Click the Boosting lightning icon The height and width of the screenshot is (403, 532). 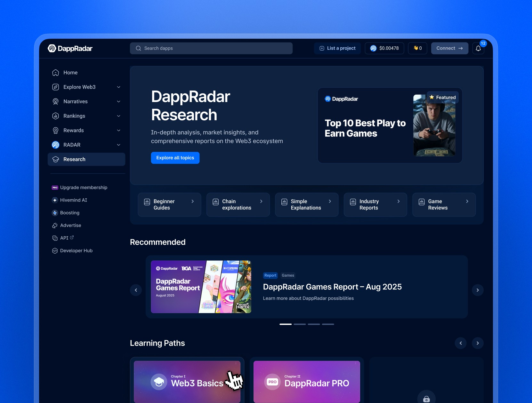55,213
